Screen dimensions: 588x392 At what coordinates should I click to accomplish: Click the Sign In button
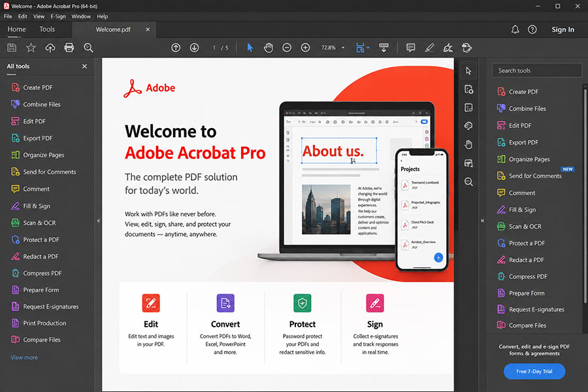pos(563,29)
